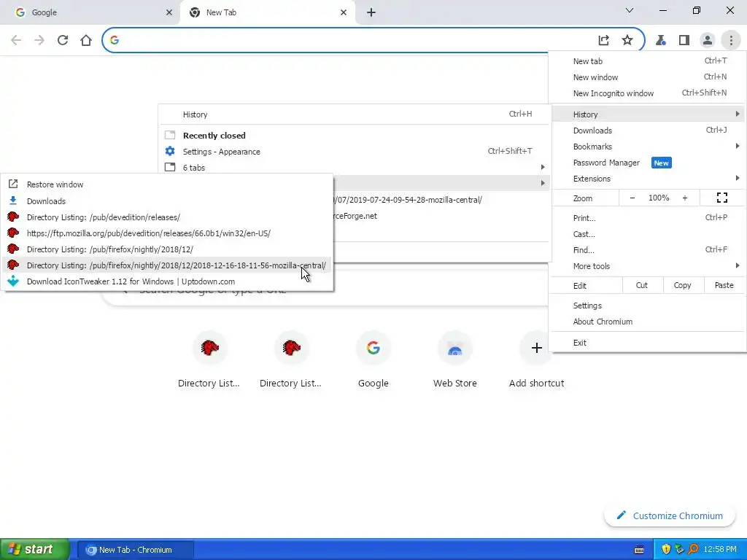Expand the 6 tabs recently closed group
747x560 pixels.
(x=355, y=168)
